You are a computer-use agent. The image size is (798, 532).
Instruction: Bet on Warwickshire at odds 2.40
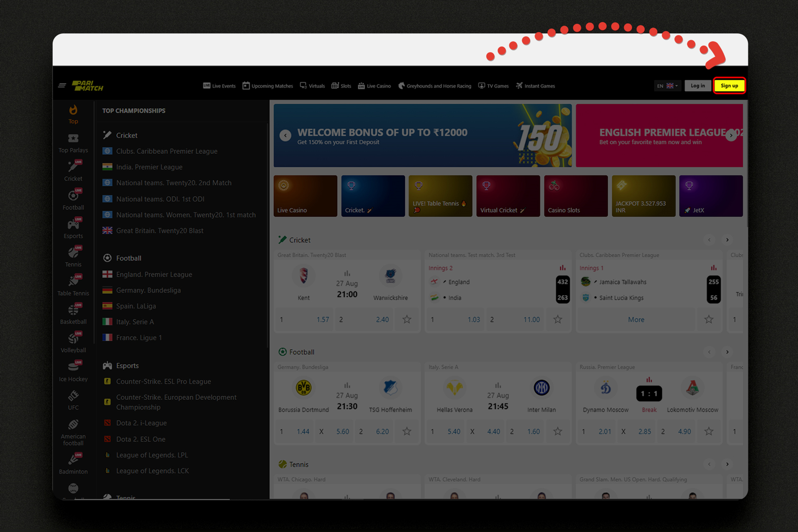click(364, 319)
